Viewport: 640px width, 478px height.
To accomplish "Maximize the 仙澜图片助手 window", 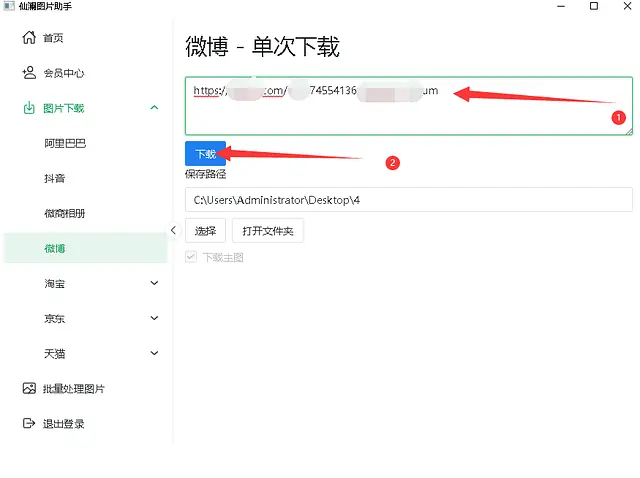I will coord(594,6).
